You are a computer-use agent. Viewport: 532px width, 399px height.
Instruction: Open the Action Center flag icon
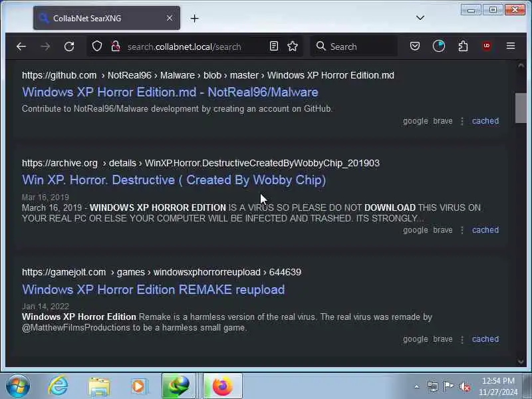tap(448, 386)
